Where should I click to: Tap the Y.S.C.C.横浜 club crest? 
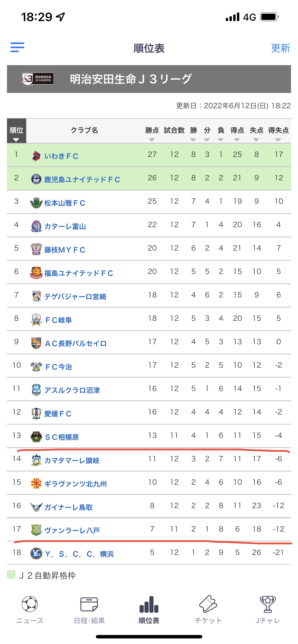pyautogui.click(x=36, y=554)
